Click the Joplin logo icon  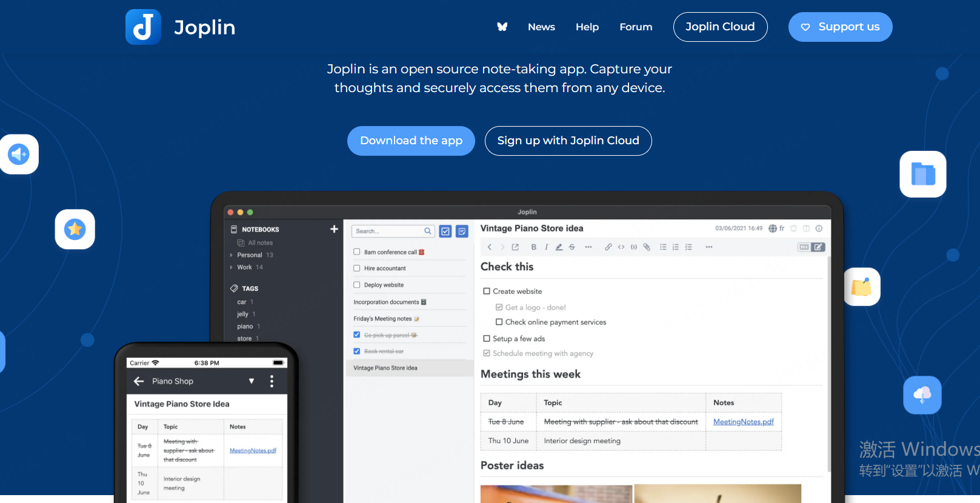(x=143, y=27)
